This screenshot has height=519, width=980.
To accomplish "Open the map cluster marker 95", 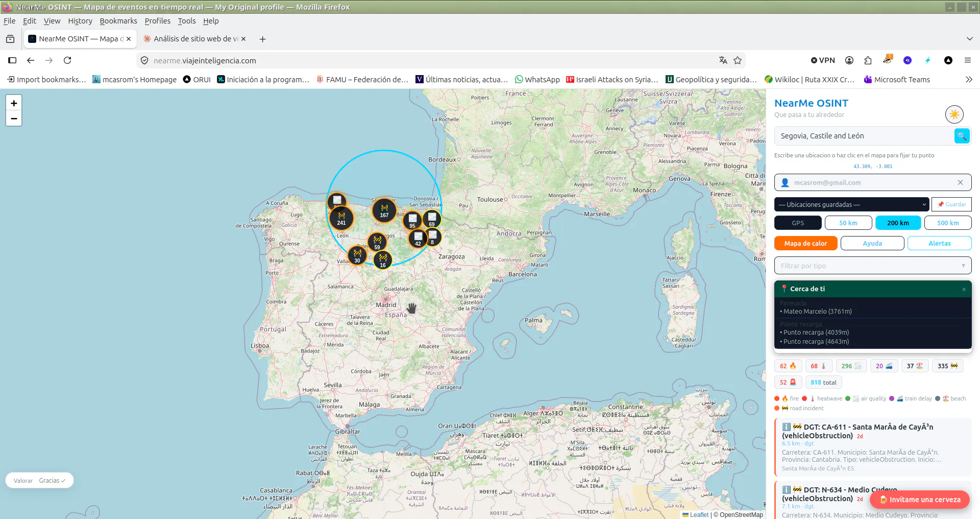I will tap(412, 221).
